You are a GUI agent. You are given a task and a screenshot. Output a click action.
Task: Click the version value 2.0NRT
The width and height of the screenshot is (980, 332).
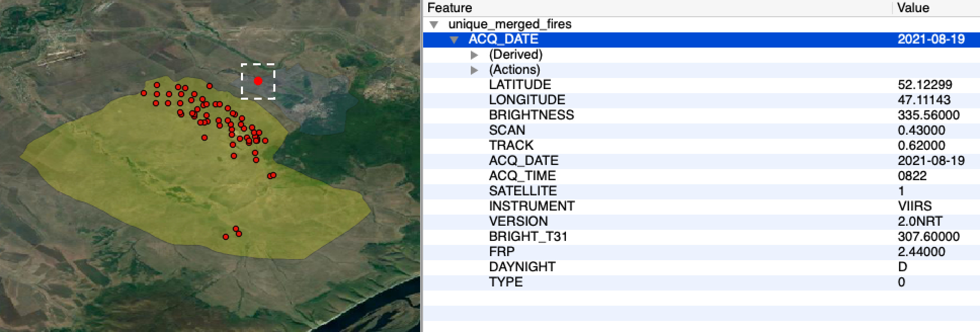tap(920, 222)
